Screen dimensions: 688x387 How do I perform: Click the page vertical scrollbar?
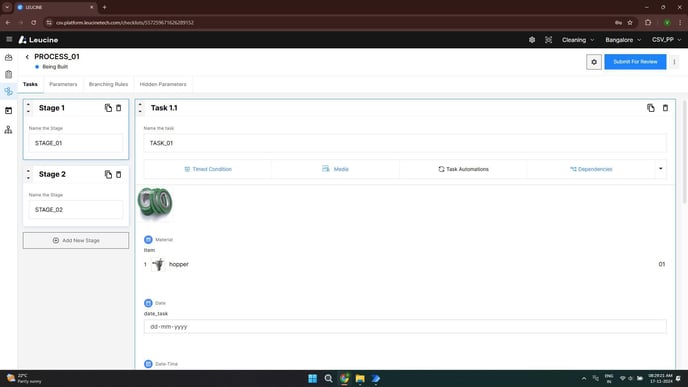684,151
